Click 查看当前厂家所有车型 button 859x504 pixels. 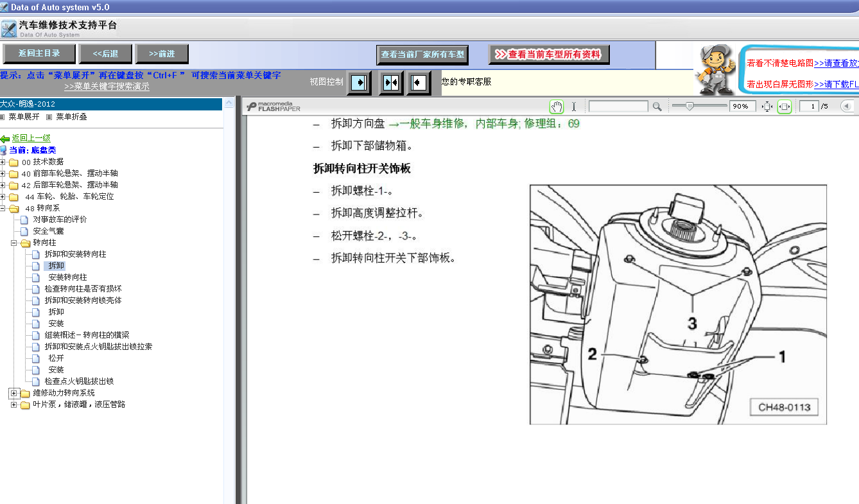(x=422, y=55)
